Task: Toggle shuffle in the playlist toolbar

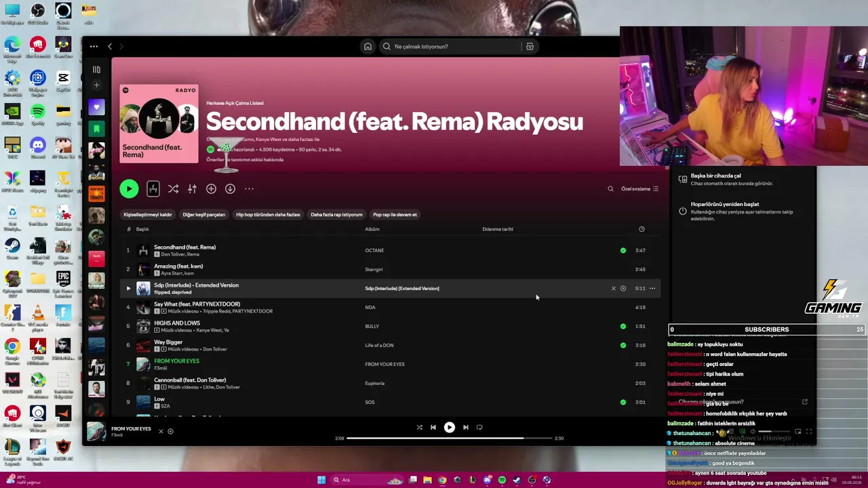Action: pyautogui.click(x=173, y=189)
